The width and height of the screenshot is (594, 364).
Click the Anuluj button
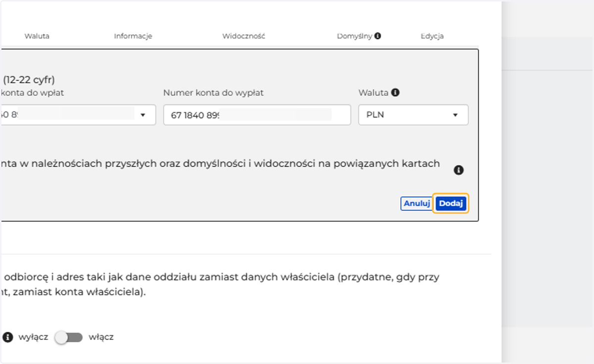point(416,203)
